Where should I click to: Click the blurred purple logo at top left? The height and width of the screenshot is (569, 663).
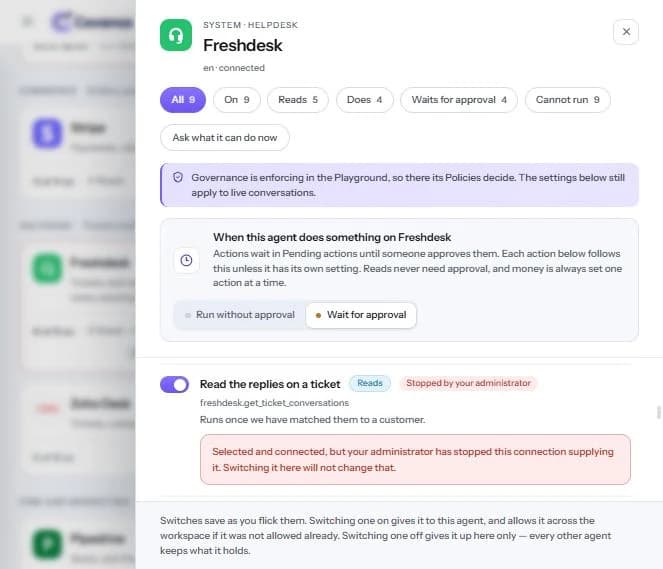(x=62, y=21)
